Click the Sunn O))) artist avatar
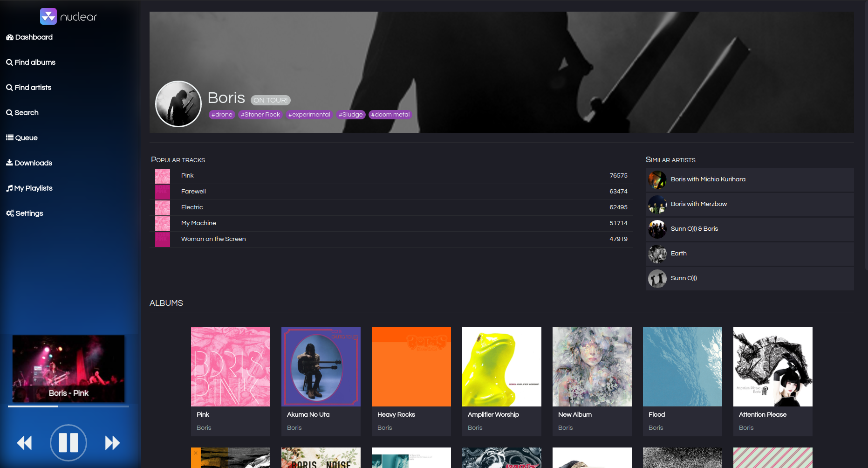Screen dimensions: 868x468 (657, 279)
